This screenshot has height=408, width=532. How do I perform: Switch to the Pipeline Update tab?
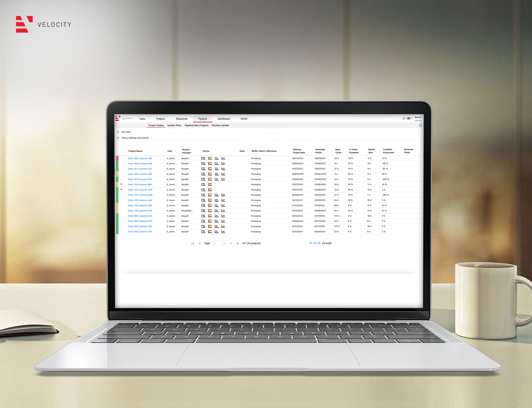(x=220, y=125)
